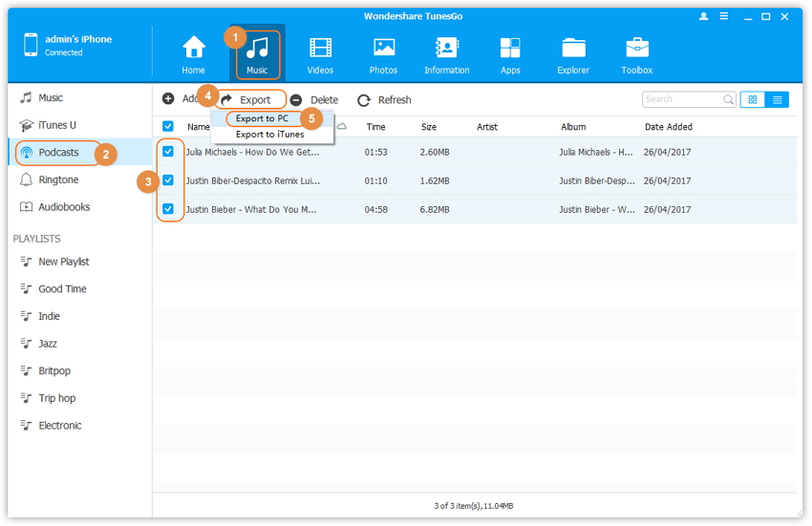Click inside the Search field
812x526 pixels.
tap(681, 99)
